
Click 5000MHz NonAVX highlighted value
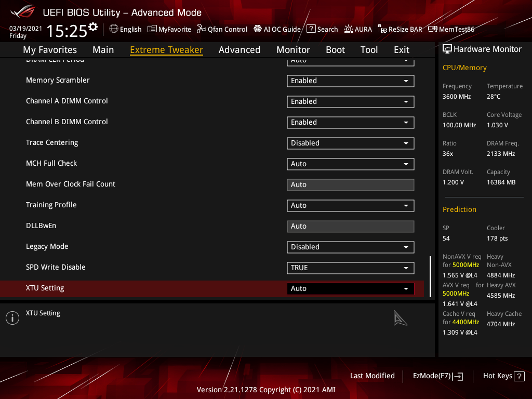[x=465, y=264]
